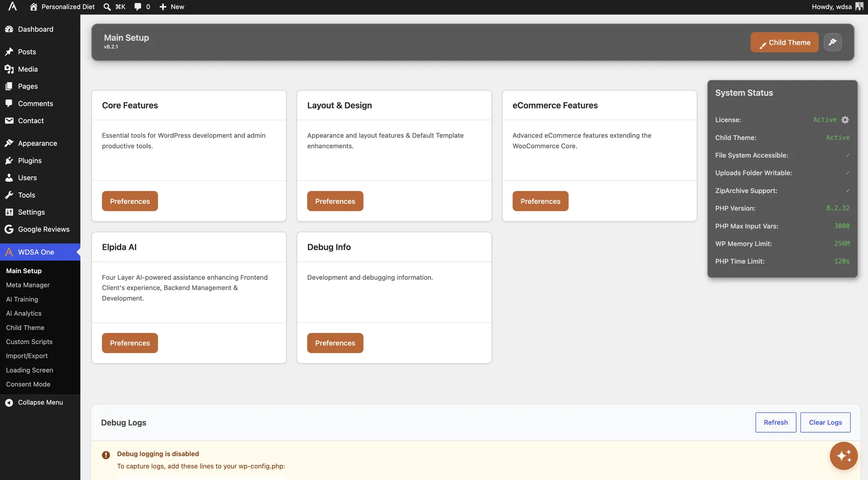Screen dimensions: 868x480
Task: Open Layout & Design Preferences
Action: [335, 201]
